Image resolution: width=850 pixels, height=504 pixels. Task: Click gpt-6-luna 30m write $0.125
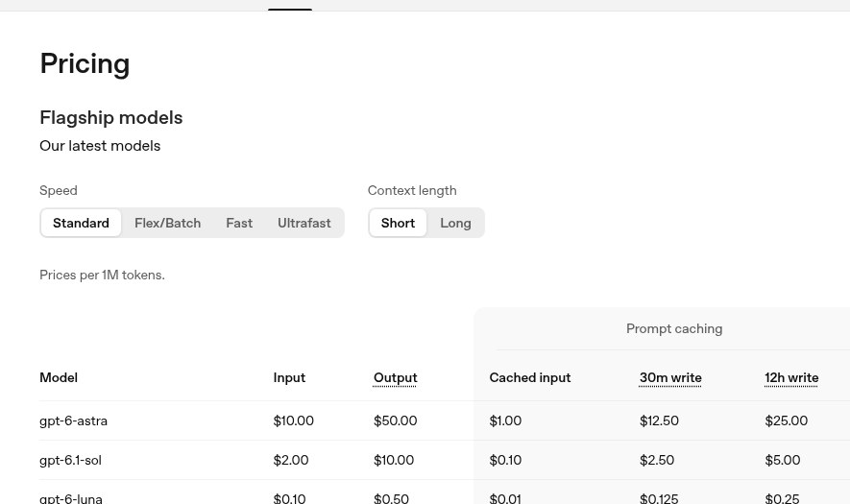click(x=659, y=498)
